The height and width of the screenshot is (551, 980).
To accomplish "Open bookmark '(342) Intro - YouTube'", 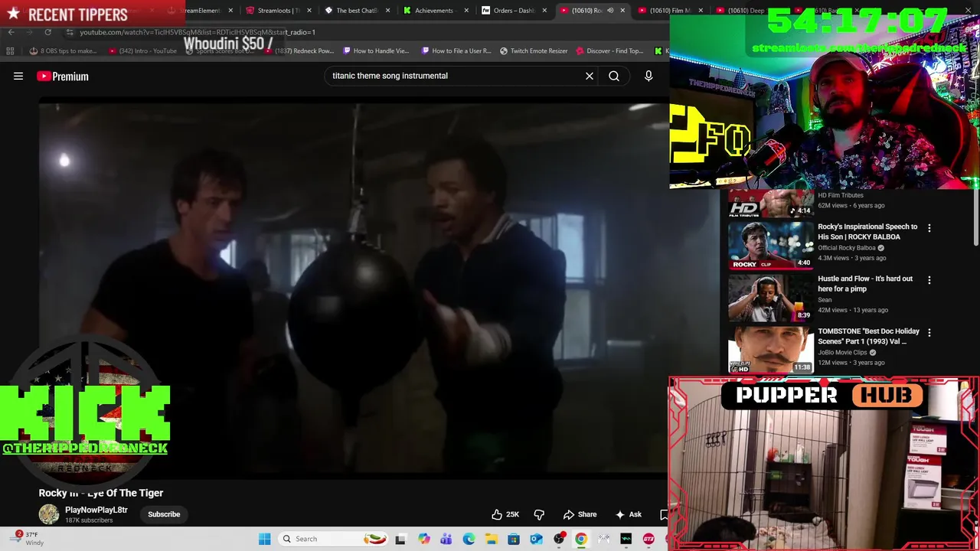I will [142, 51].
